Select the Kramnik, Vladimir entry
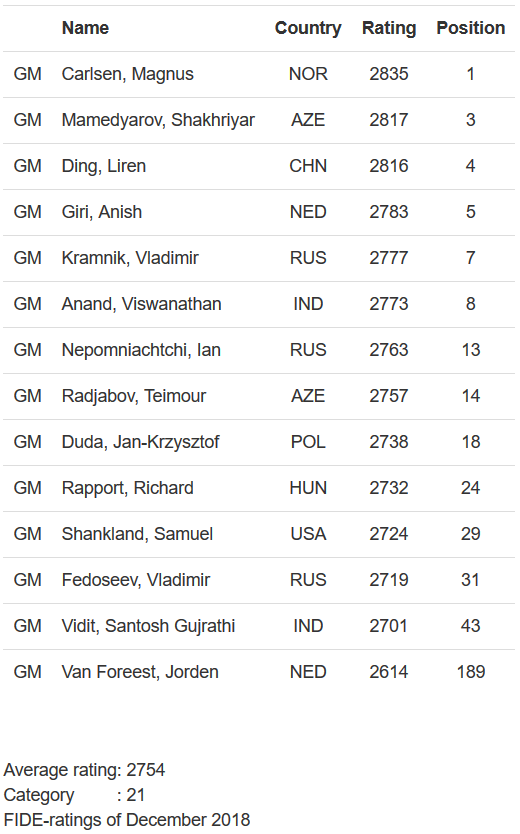520x834 pixels. pyautogui.click(x=130, y=258)
